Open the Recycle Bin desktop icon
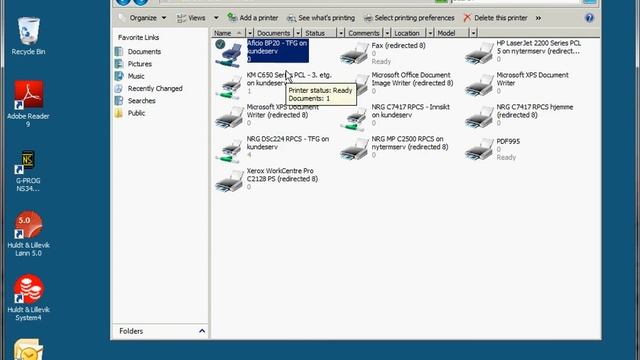 pos(28,36)
